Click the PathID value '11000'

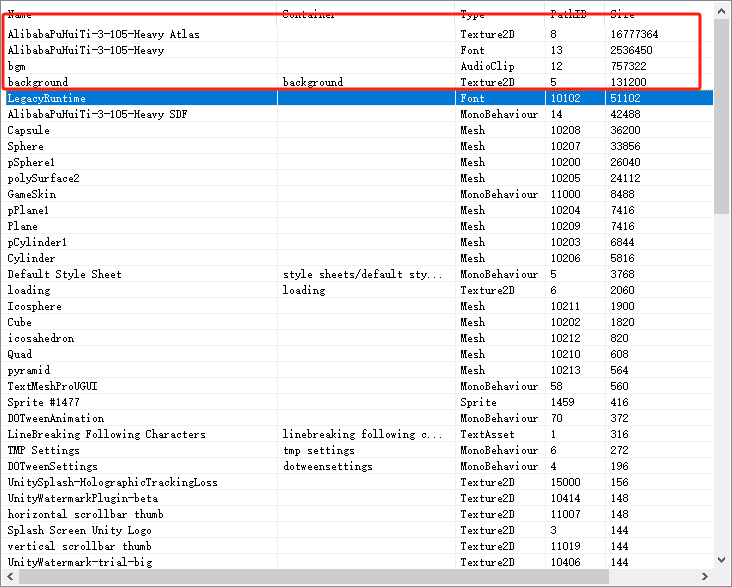565,194
